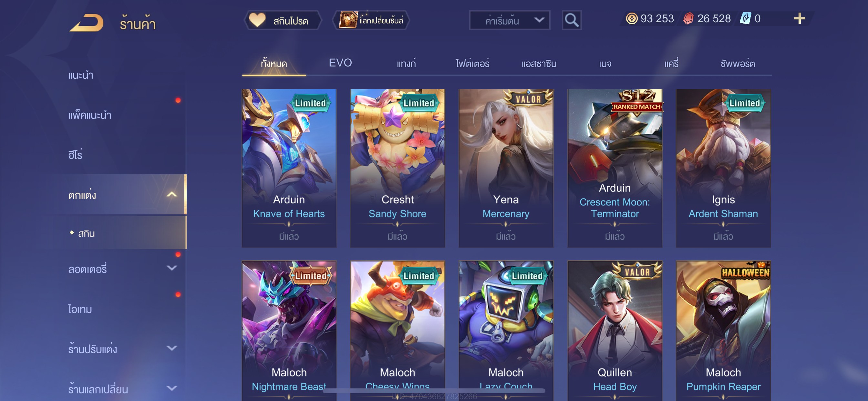The height and width of the screenshot is (401, 868).
Task: Collapse the ตกแต่ง sidebar section
Action: (171, 194)
